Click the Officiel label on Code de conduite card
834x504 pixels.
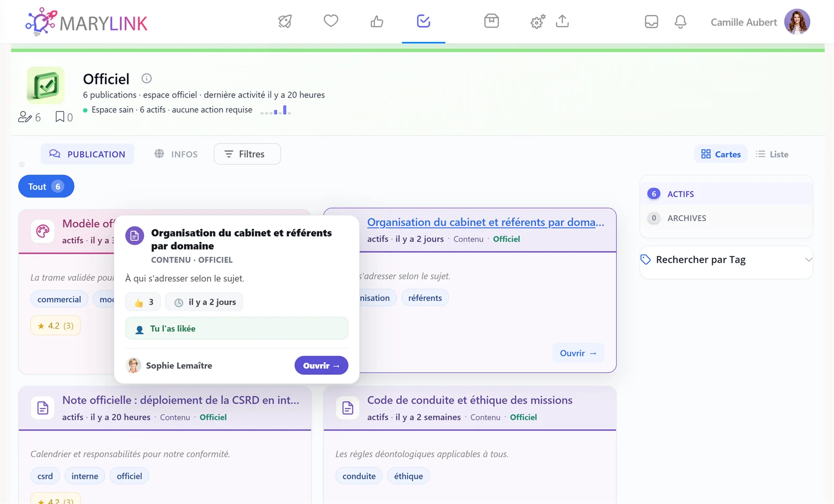point(523,417)
